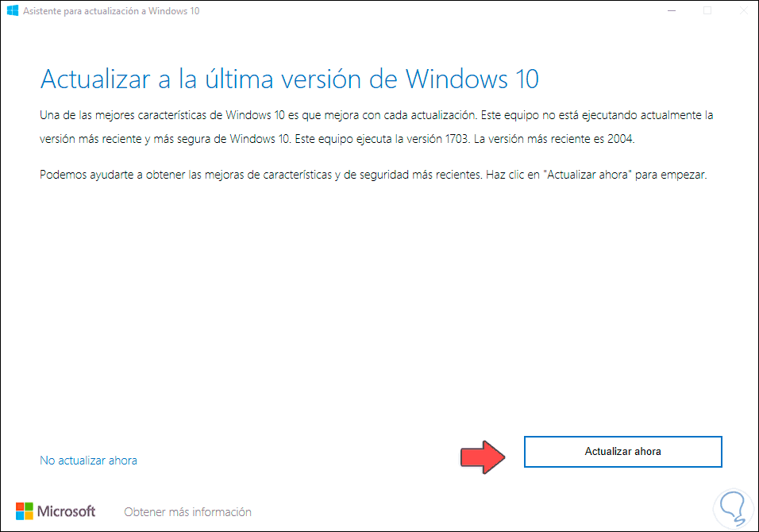The width and height of the screenshot is (759, 532).
Task: Select the line starting "Una de las mejores características"
Action: pos(376,115)
